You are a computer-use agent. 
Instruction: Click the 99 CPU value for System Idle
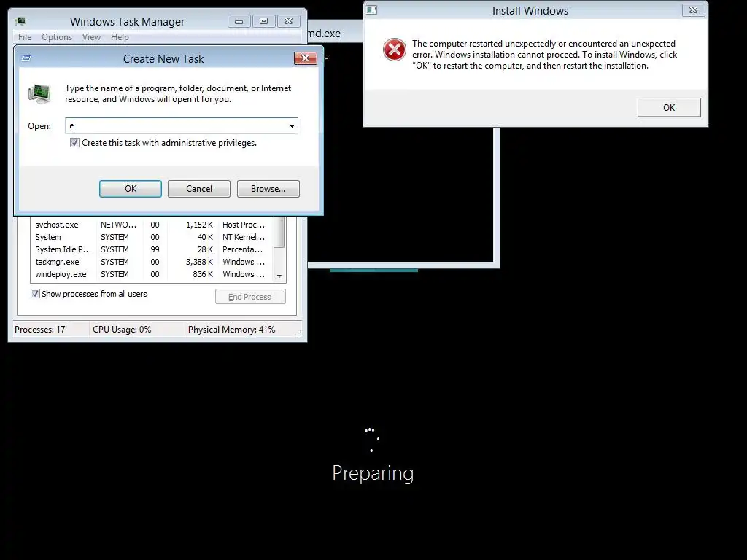pos(155,249)
